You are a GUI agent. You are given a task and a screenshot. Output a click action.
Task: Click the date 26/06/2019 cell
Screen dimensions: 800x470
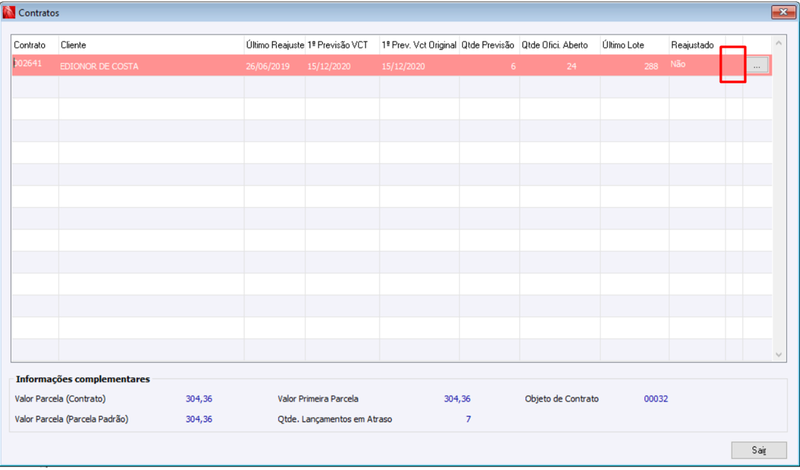[x=274, y=66]
